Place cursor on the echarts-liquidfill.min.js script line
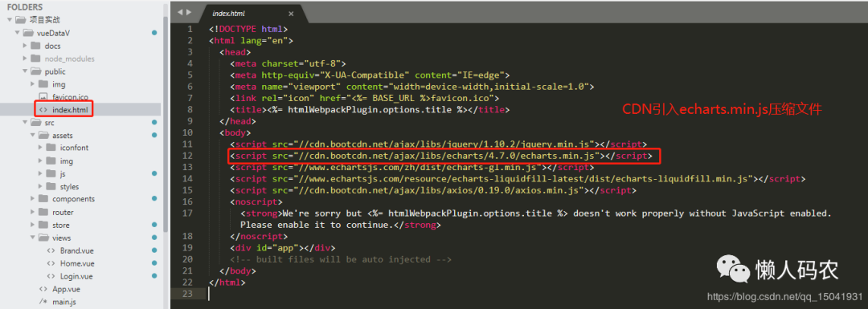This screenshot has height=309, width=868. (518, 179)
